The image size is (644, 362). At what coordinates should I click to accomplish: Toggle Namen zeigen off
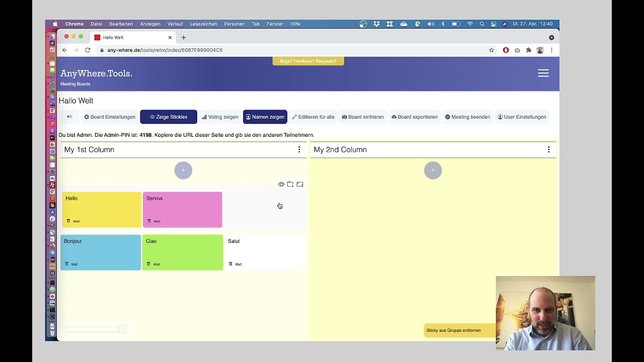pyautogui.click(x=265, y=117)
